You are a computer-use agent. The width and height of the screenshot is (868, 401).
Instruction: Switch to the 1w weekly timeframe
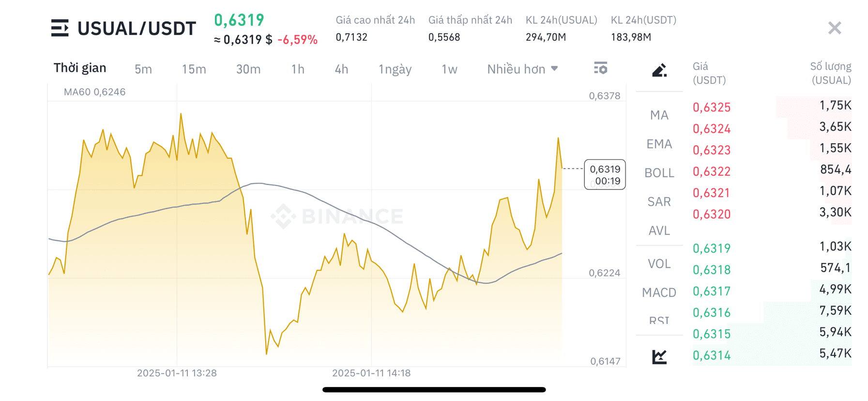[x=449, y=69]
